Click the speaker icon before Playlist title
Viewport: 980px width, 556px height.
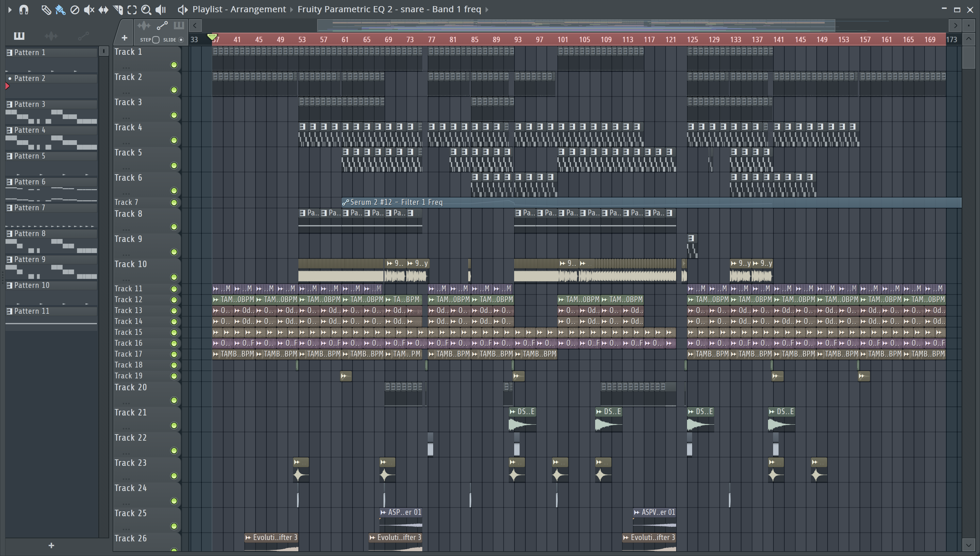click(182, 10)
